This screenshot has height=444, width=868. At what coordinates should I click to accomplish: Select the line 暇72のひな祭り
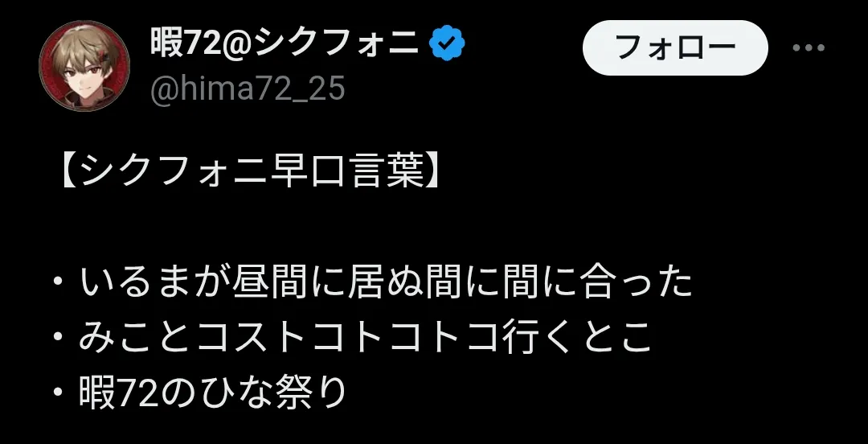(212, 392)
